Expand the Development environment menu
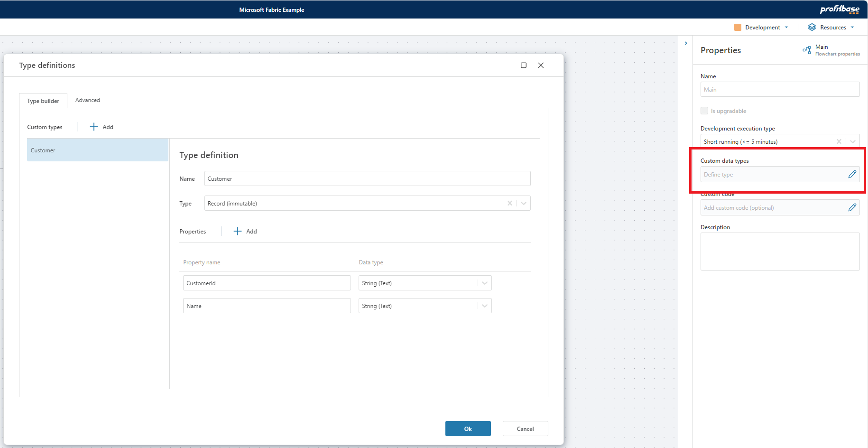Screen dimensions: 868x448 (762, 28)
